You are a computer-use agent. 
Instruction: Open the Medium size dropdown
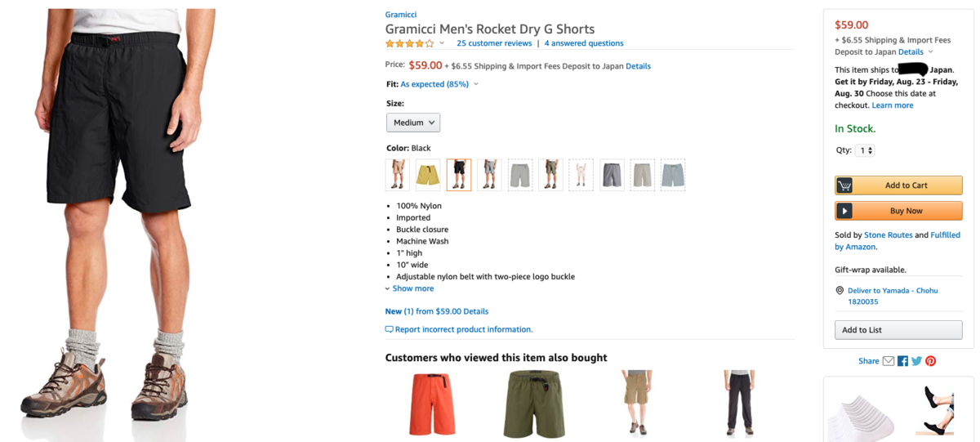(413, 123)
